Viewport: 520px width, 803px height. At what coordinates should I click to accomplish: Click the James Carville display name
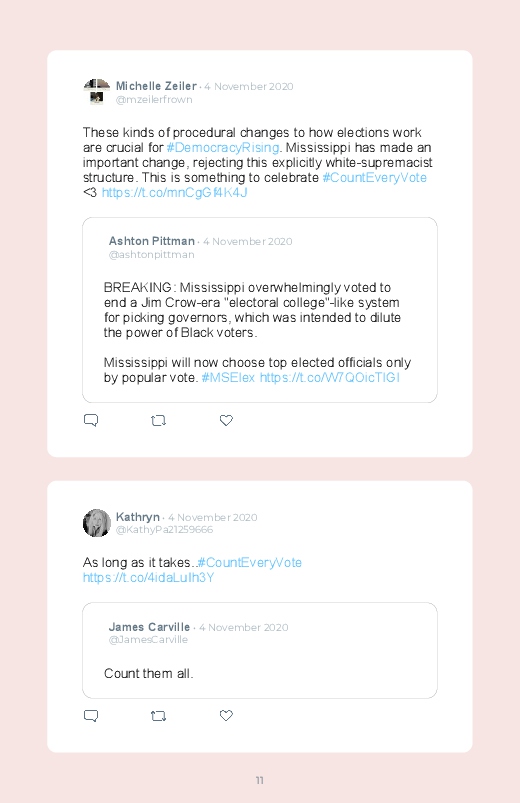[x=149, y=627]
